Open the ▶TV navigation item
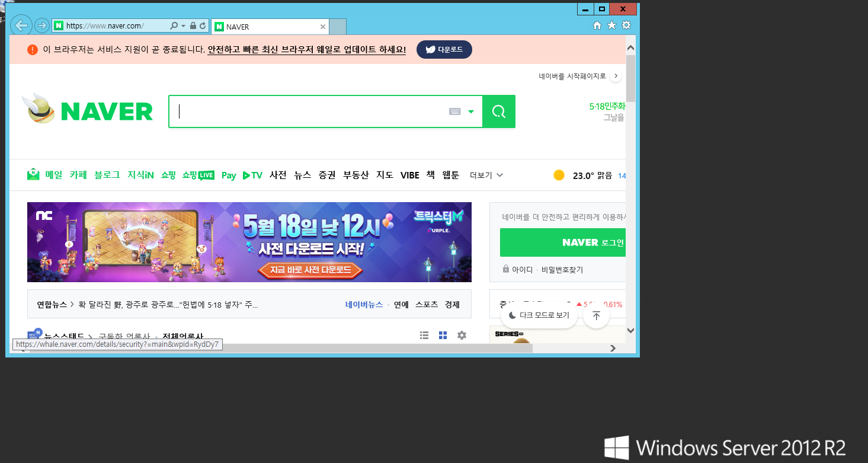This screenshot has height=463, width=868. click(x=253, y=175)
